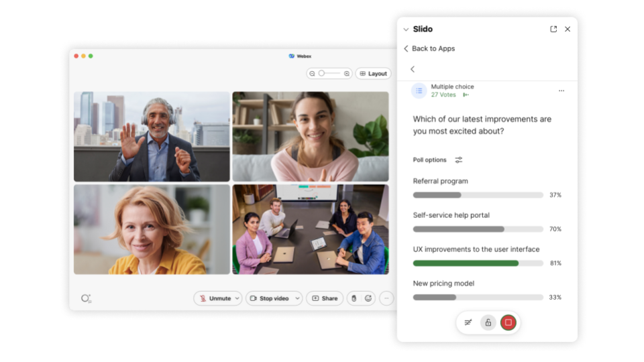Stop the active poll with red button
Image resolution: width=644 pixels, height=362 pixels.
tap(508, 322)
